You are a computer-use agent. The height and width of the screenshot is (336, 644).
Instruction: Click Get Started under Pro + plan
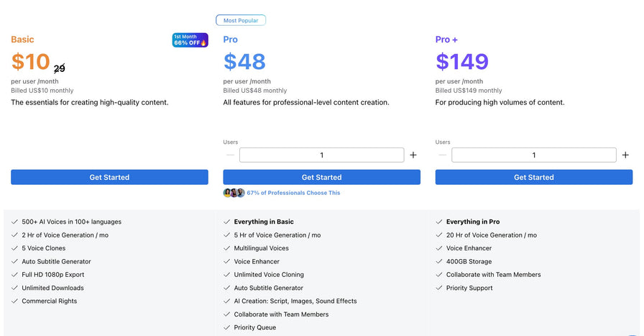coord(533,177)
